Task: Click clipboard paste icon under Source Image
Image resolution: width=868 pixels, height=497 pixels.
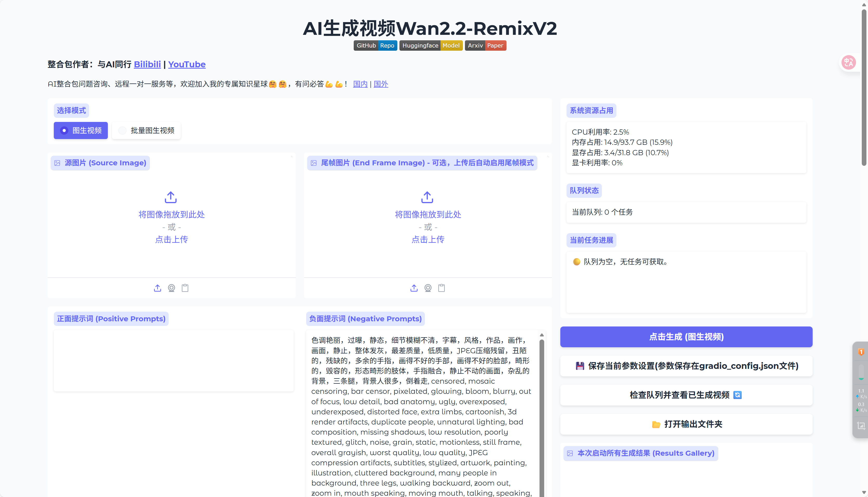Action: coord(185,288)
